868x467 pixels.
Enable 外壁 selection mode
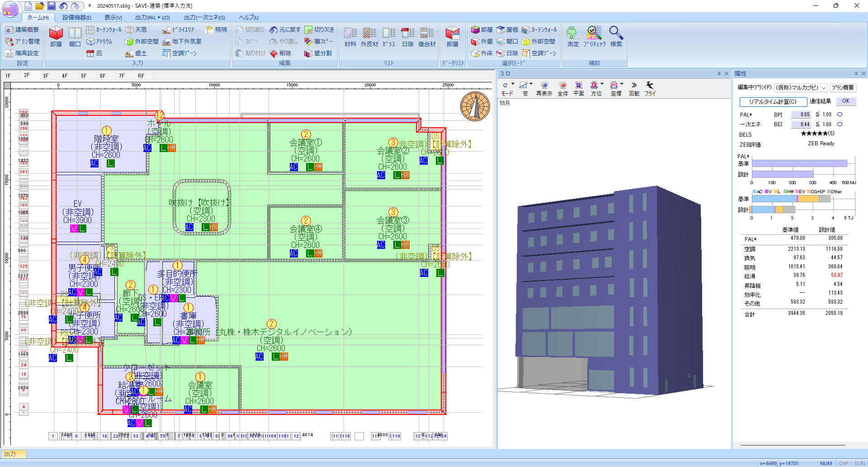pyautogui.click(x=482, y=42)
